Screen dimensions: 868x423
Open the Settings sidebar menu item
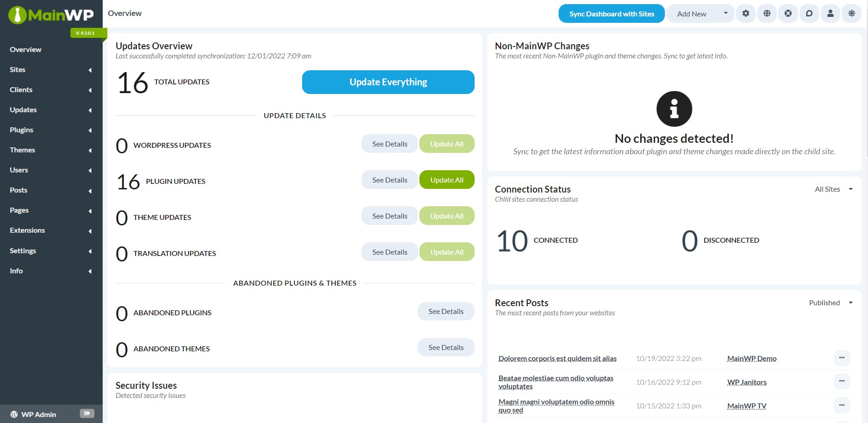(51, 251)
